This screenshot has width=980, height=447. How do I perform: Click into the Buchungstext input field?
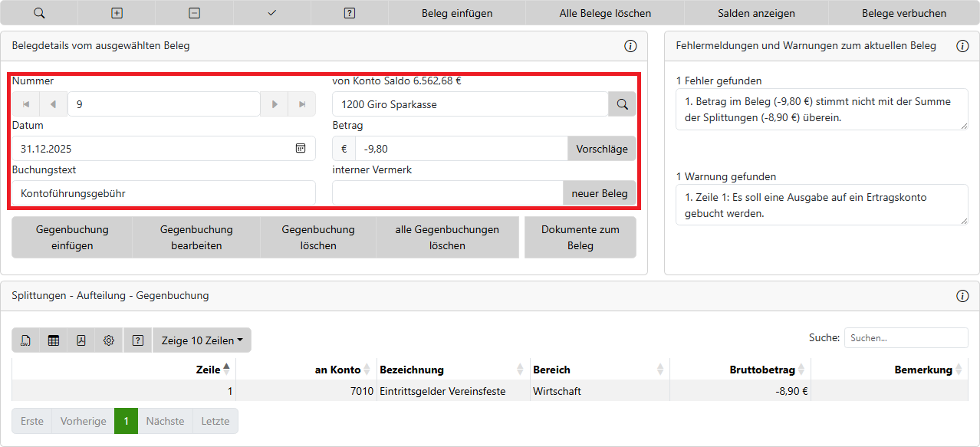(x=163, y=193)
